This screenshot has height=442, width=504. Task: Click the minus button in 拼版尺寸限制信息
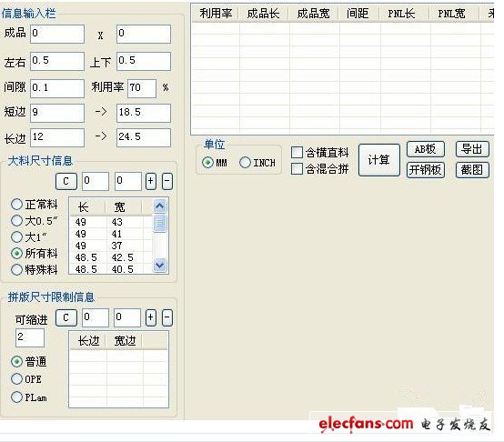(x=166, y=318)
